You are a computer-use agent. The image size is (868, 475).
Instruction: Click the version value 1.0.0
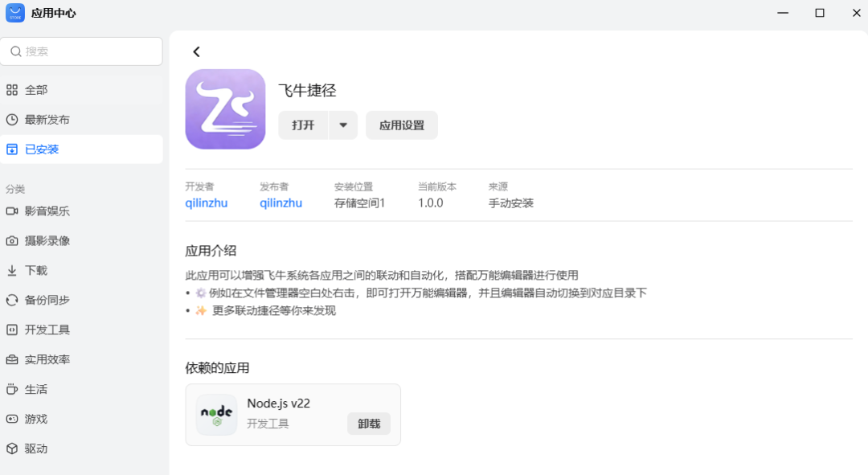point(431,203)
